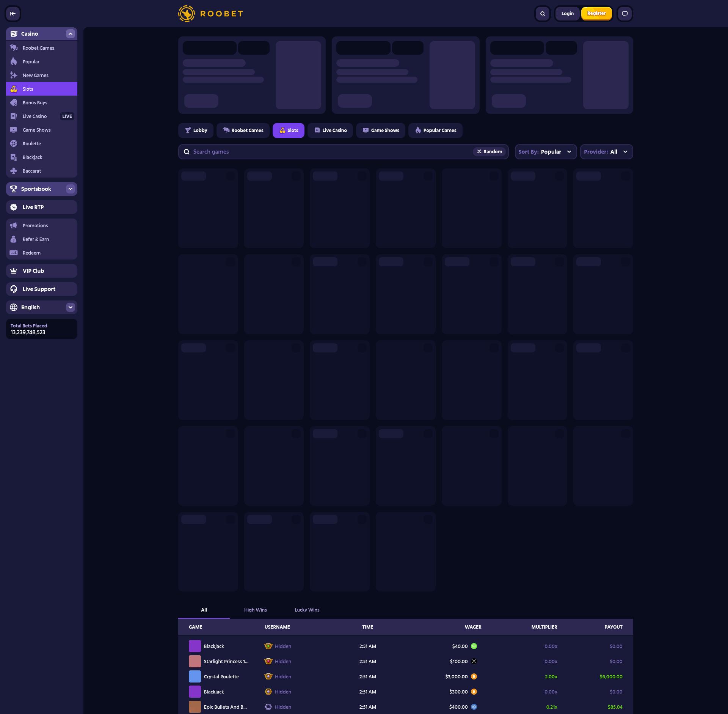Collapse the Casino sidebar section
728x714 pixels.
point(70,34)
